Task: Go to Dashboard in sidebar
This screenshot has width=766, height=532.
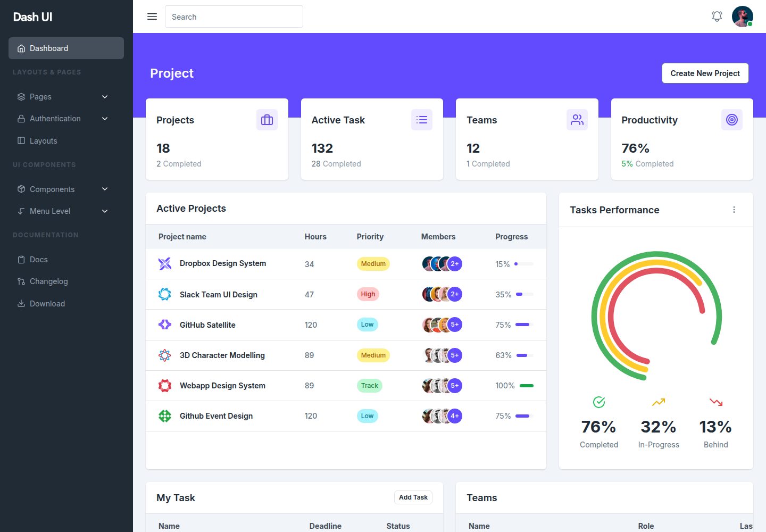Action: tap(66, 48)
